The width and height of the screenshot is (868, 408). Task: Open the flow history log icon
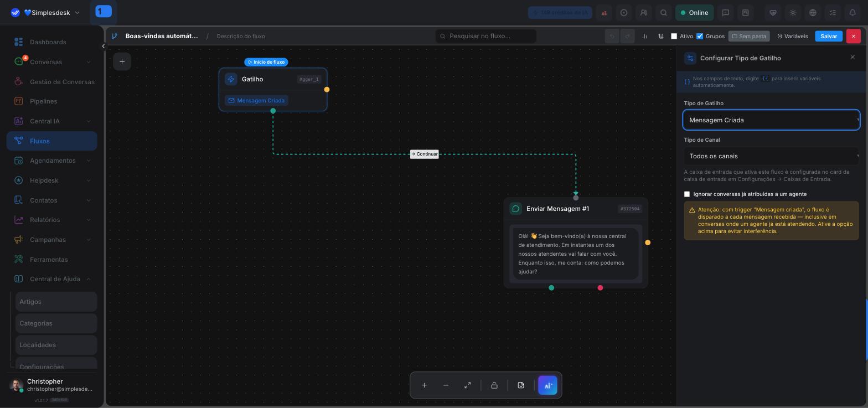pos(661,36)
